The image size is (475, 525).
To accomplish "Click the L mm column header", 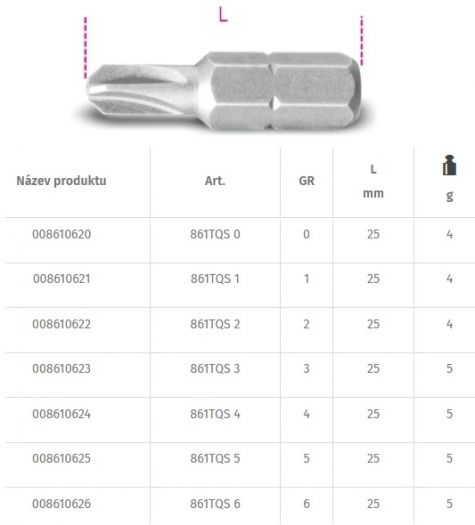I will coord(373,181).
